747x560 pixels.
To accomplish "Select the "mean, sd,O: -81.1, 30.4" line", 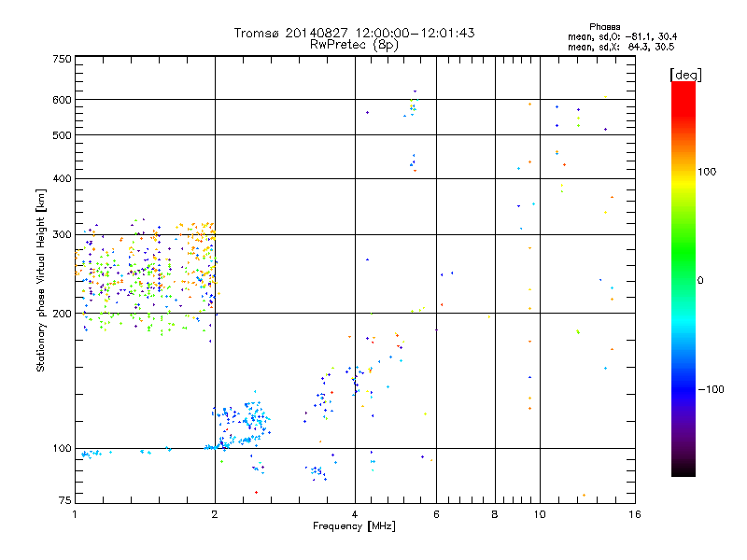I will [622, 36].
